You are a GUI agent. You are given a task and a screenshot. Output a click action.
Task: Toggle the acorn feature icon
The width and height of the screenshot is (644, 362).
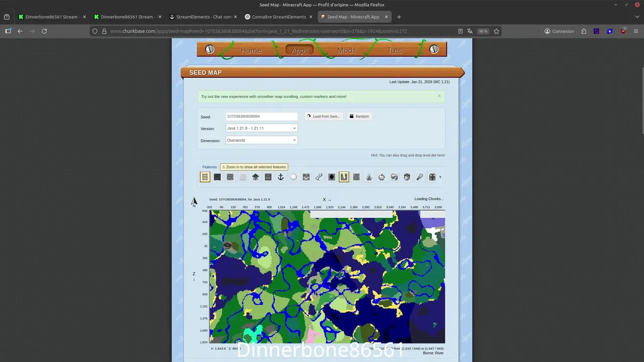407,177
